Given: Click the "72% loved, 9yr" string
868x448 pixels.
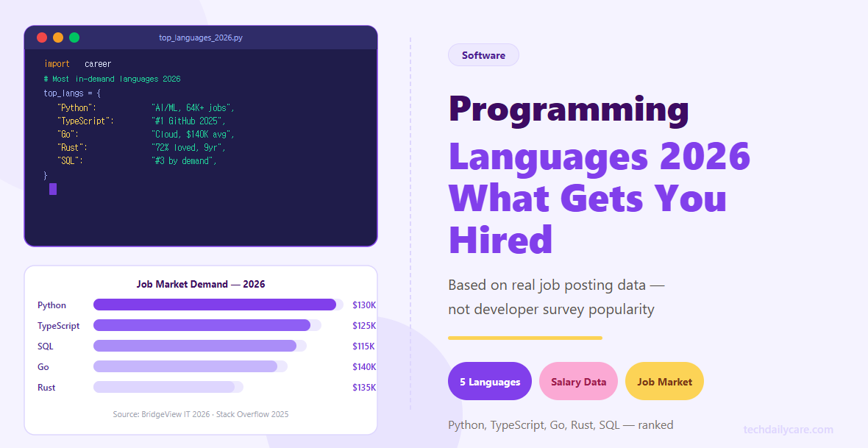Looking at the screenshot, I should [189, 147].
